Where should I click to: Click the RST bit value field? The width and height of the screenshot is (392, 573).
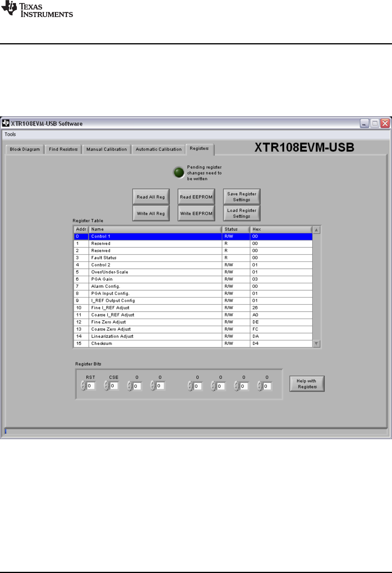pos(91,386)
